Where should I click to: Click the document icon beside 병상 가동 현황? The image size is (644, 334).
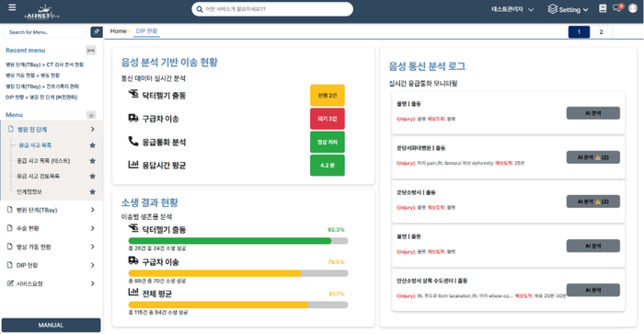tap(10, 246)
